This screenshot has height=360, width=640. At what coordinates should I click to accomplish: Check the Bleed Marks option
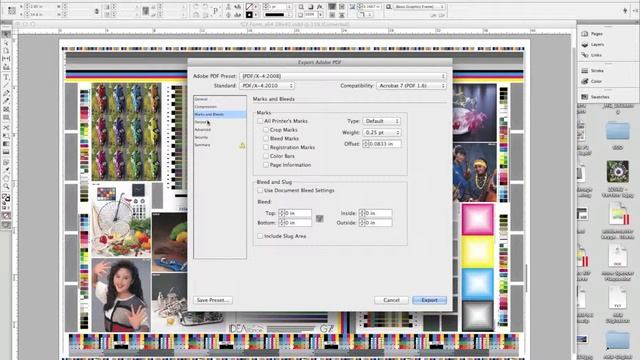coord(266,139)
